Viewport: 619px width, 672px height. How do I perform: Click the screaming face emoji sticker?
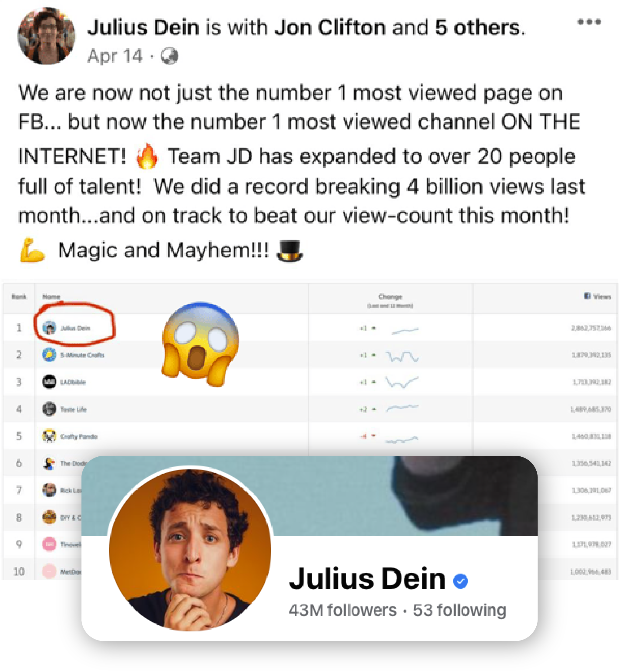[x=200, y=344]
